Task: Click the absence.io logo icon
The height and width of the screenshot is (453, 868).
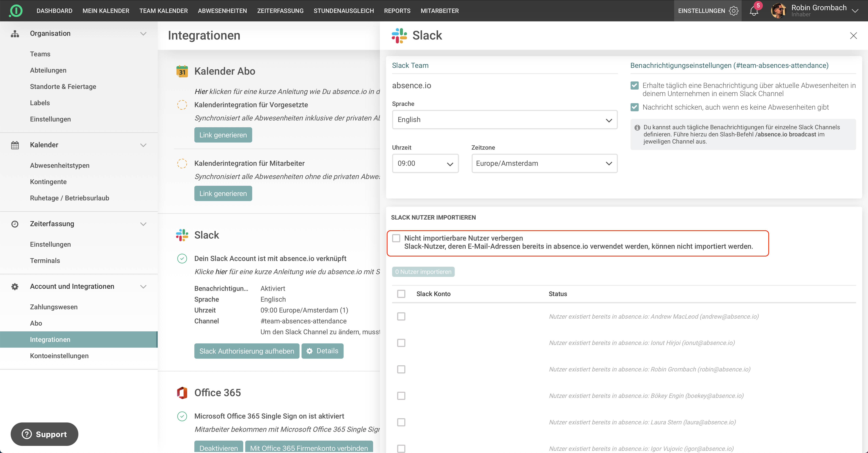Action: (16, 11)
